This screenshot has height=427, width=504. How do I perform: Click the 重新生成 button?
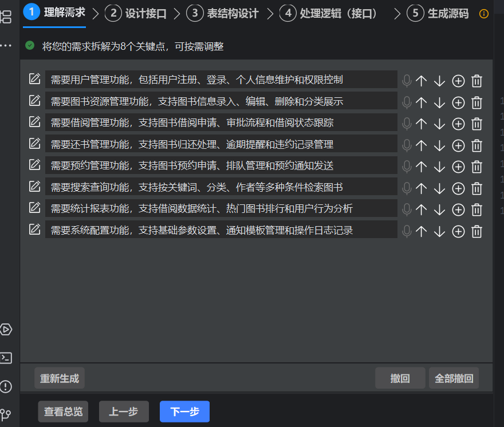(x=59, y=378)
